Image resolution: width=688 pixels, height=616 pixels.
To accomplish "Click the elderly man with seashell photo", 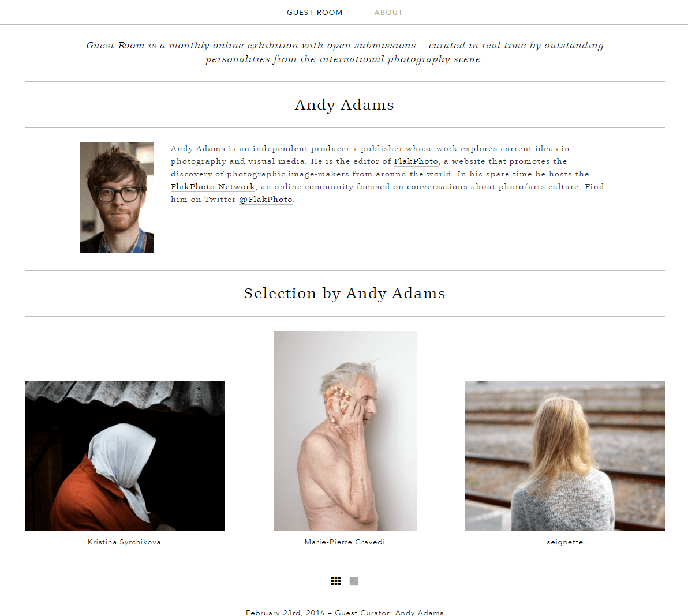I will click(345, 430).
